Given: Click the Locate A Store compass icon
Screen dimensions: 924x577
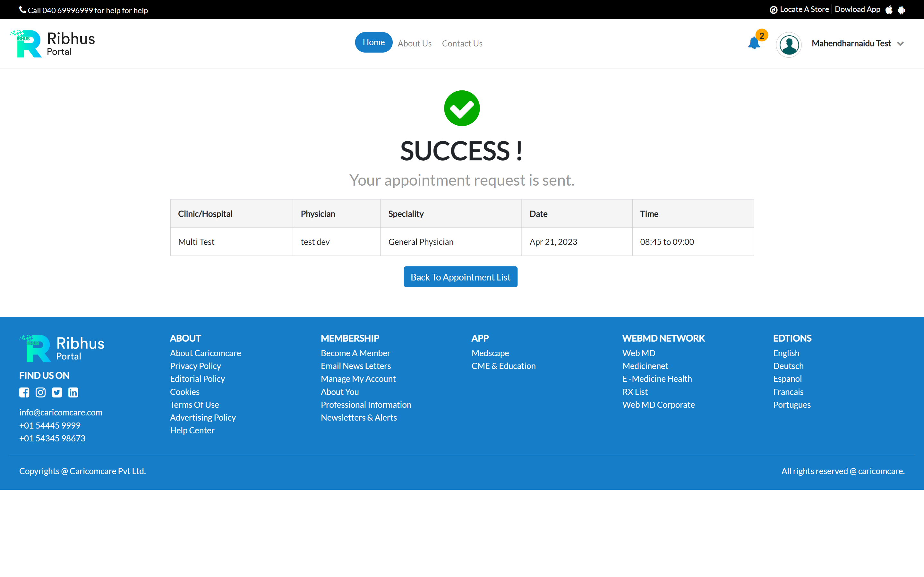Looking at the screenshot, I should (x=773, y=9).
